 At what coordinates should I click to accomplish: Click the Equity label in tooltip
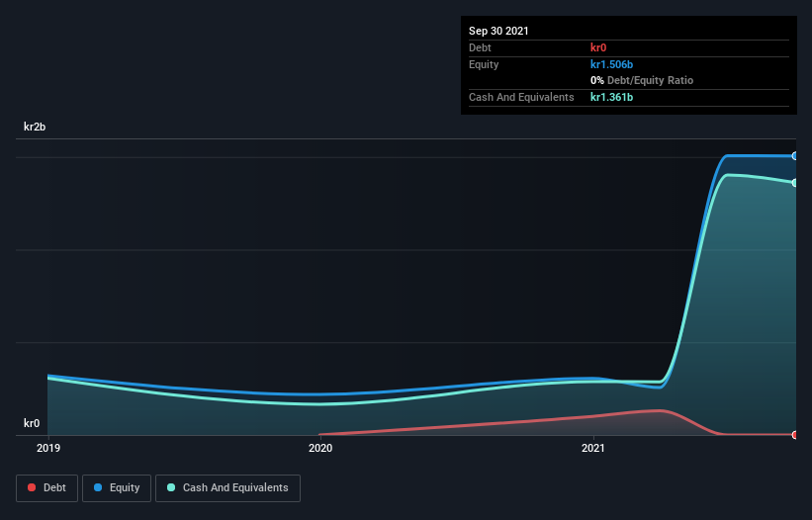484,64
